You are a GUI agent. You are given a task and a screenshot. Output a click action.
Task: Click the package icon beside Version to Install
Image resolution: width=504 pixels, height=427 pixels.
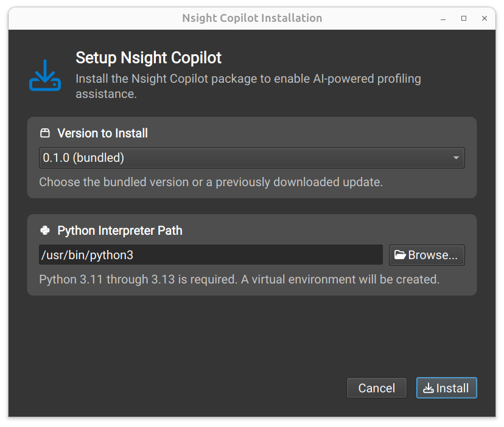point(45,133)
